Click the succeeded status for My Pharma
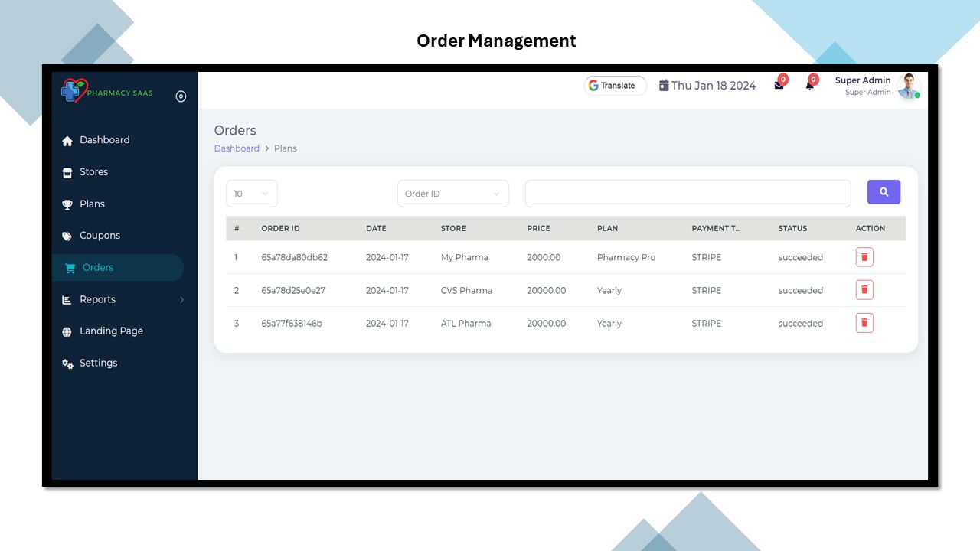 801,258
